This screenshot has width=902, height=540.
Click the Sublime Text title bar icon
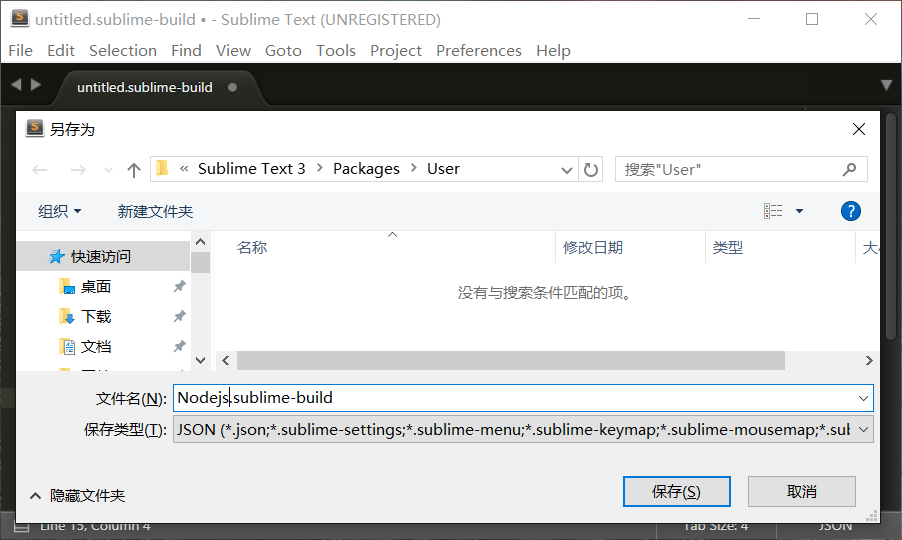20,18
